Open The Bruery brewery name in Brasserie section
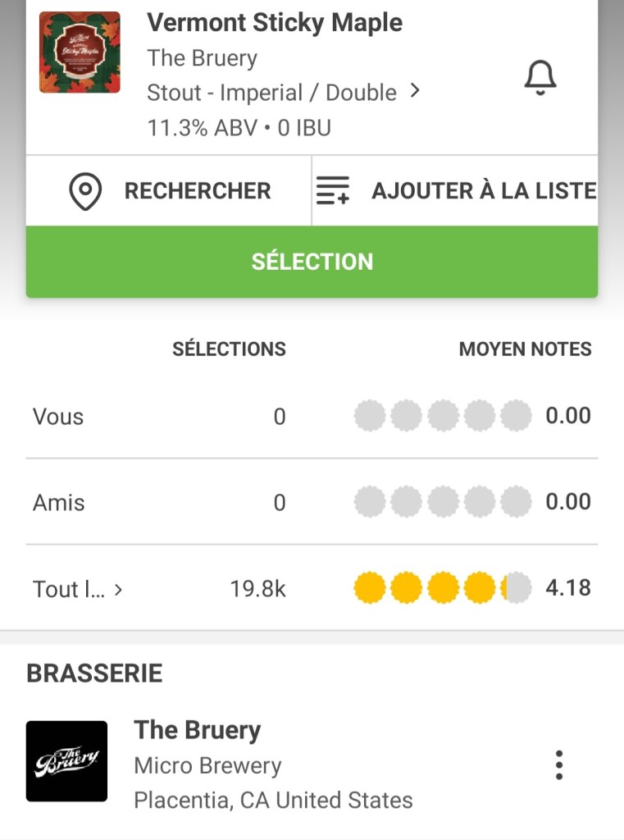The height and width of the screenshot is (840, 624). tap(197, 729)
